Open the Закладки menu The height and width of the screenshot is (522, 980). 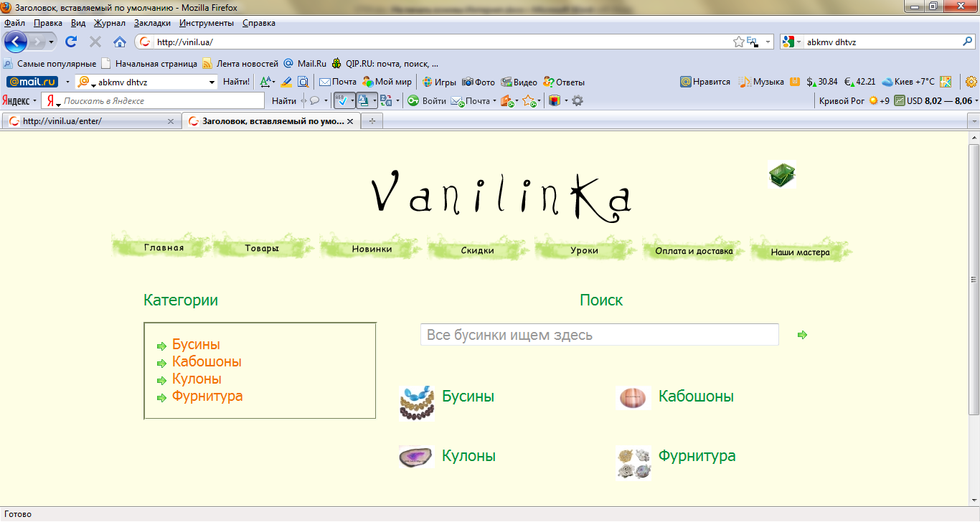152,23
